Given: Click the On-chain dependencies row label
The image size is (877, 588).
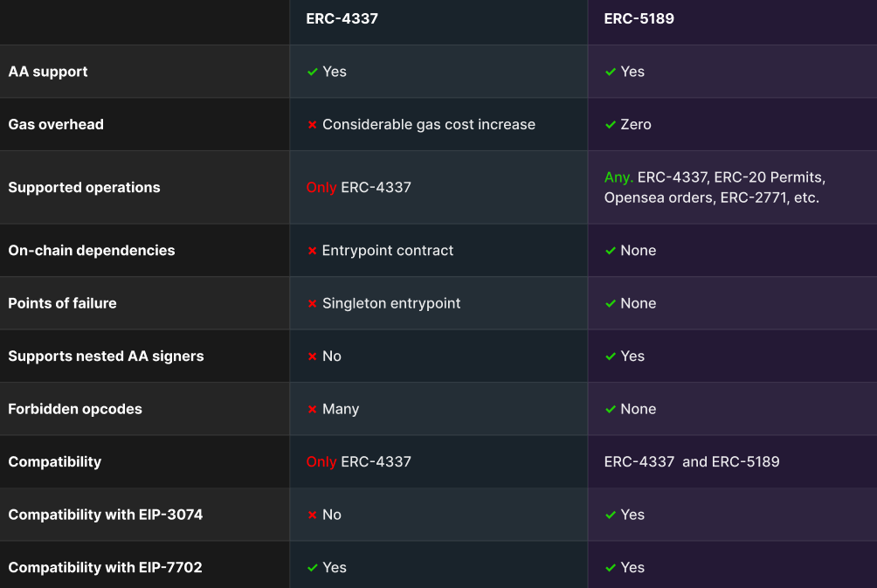Looking at the screenshot, I should coord(91,250).
